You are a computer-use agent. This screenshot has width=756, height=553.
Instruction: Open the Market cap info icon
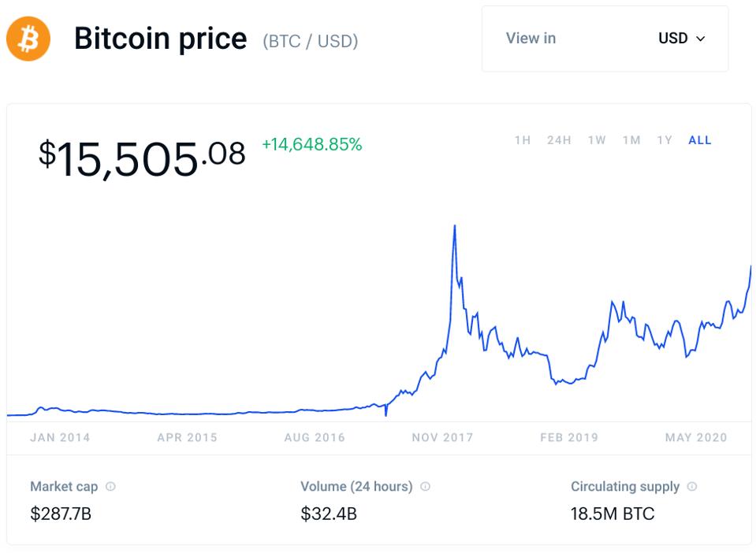pos(110,486)
